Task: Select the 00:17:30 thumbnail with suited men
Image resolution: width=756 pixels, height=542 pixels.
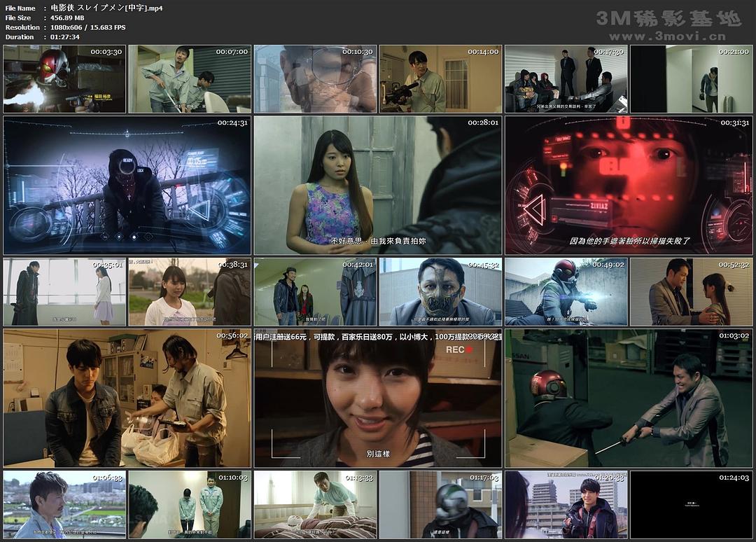Action: (x=566, y=79)
